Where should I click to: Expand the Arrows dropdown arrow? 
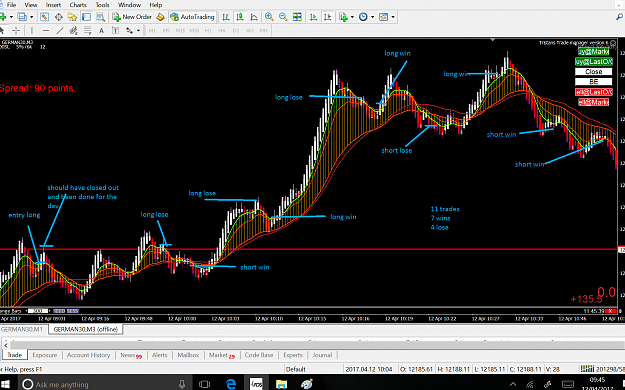coord(138,31)
